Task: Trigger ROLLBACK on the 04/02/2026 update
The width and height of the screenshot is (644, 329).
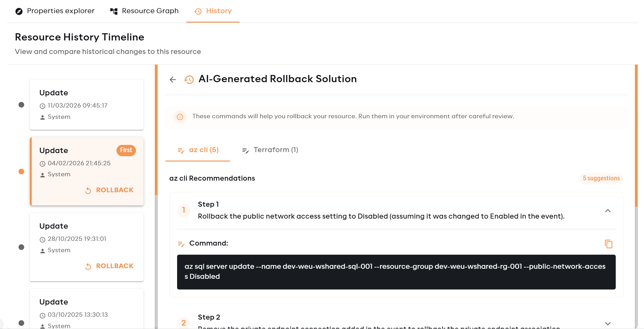Action: point(109,190)
